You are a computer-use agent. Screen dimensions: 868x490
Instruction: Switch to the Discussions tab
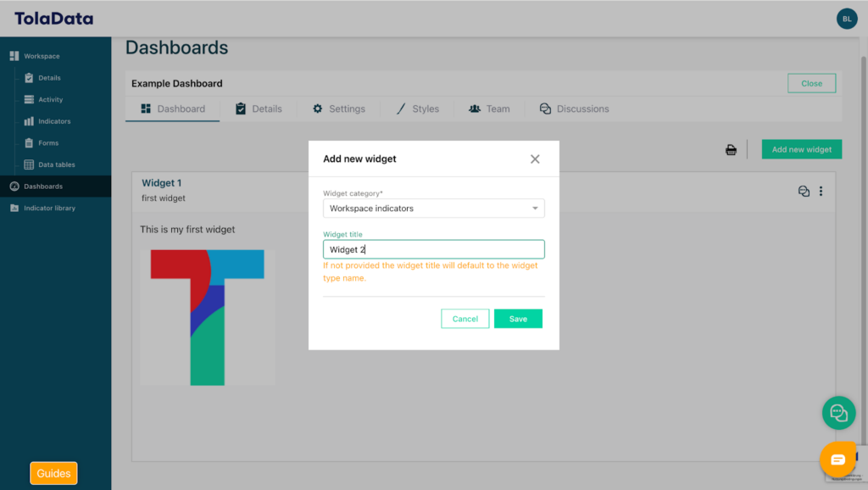(575, 109)
